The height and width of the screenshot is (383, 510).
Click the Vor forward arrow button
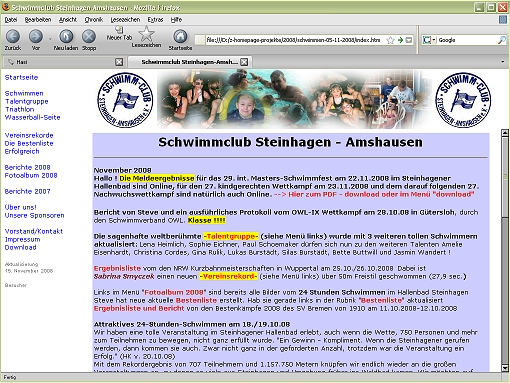point(36,36)
